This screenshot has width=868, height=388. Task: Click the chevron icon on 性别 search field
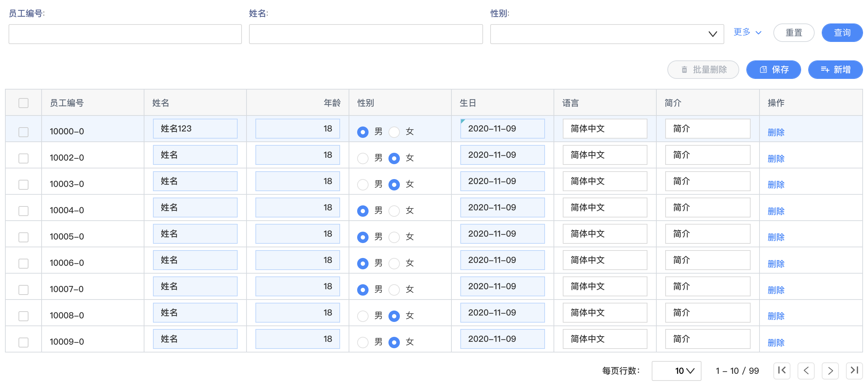tap(713, 34)
